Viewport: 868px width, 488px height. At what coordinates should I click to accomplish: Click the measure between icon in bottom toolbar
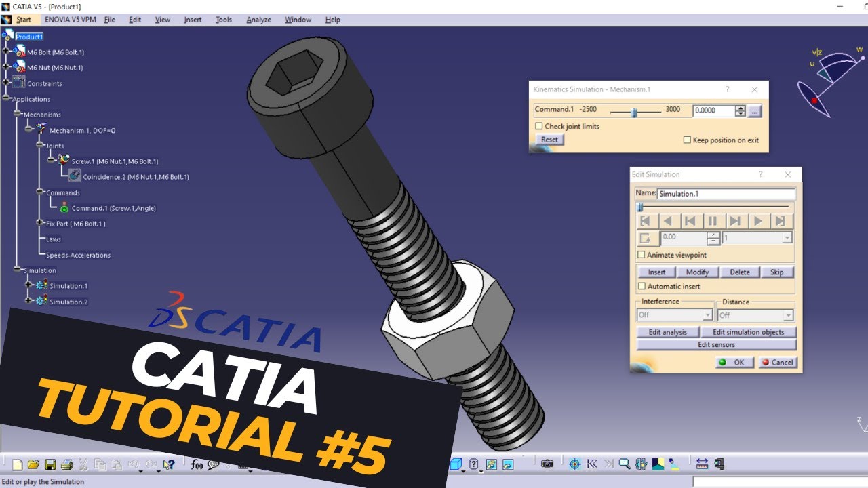pyautogui.click(x=702, y=464)
